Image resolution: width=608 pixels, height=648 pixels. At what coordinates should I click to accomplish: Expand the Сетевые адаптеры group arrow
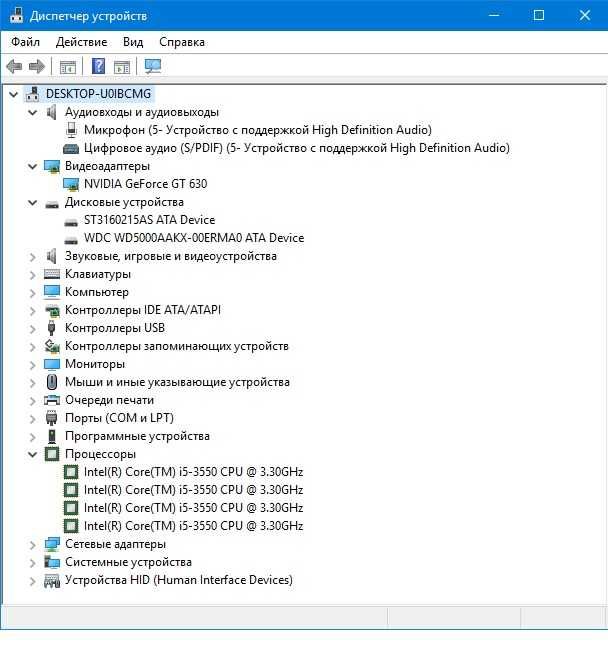[33, 545]
